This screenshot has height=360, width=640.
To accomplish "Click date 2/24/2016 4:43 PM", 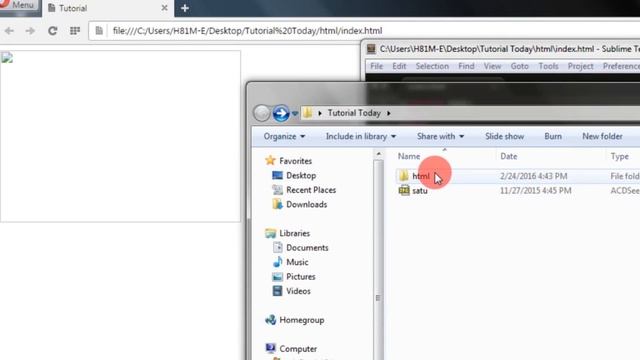I will (533, 176).
